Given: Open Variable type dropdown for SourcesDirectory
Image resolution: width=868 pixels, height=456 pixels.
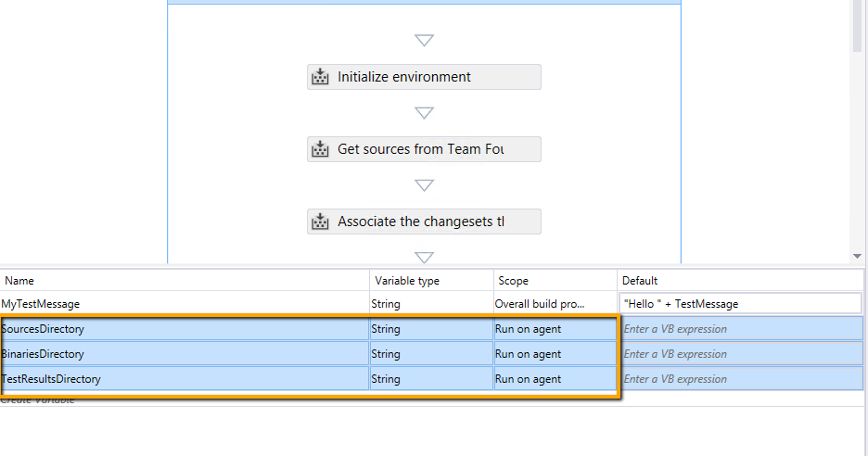Looking at the screenshot, I should pyautogui.click(x=430, y=329).
